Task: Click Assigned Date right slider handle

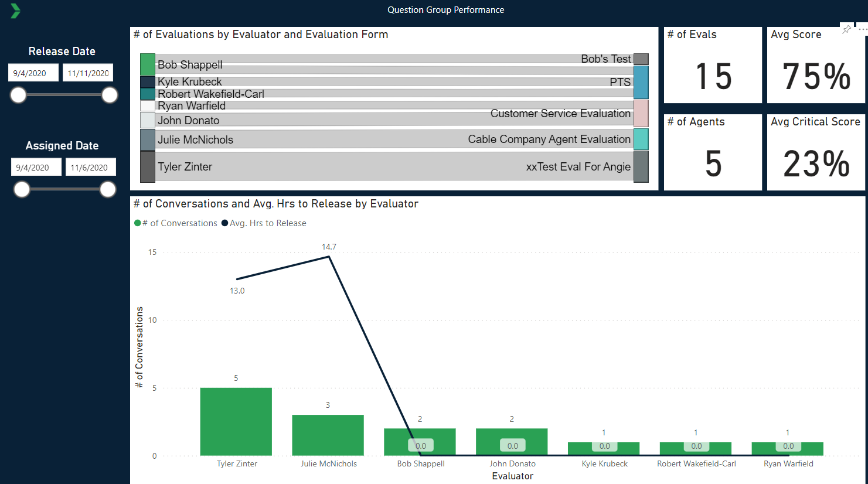Action: tap(108, 189)
